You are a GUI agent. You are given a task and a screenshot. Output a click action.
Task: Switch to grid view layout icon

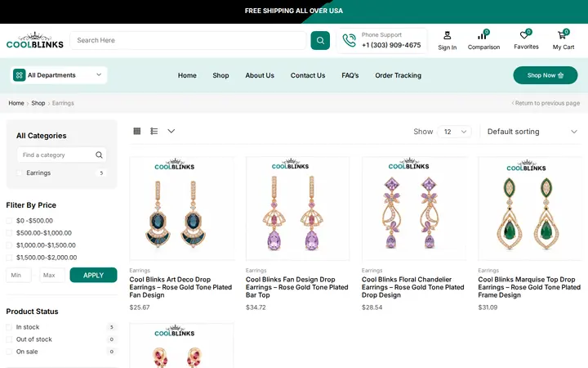click(137, 131)
